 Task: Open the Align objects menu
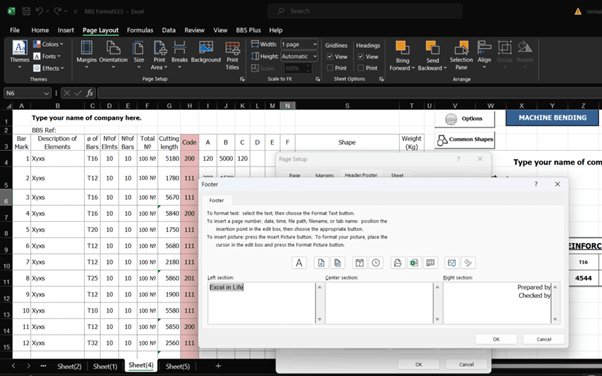pyautogui.click(x=484, y=55)
